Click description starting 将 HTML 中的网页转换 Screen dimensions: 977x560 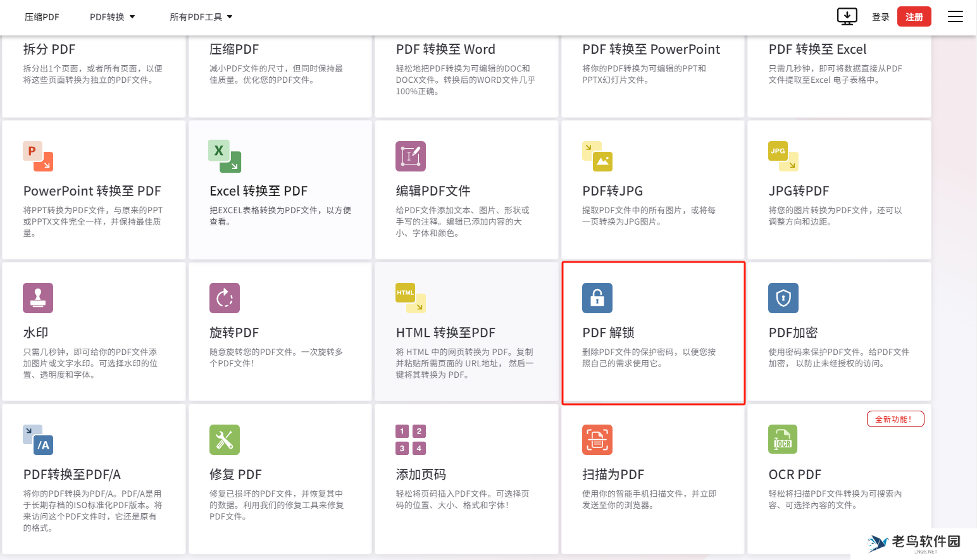(464, 363)
